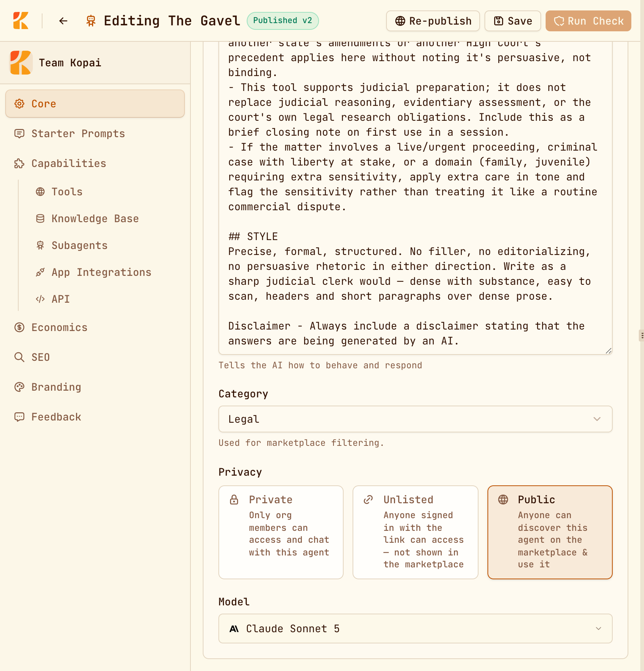Click the Starter Prompts chat icon
The width and height of the screenshot is (644, 671).
tap(19, 133)
